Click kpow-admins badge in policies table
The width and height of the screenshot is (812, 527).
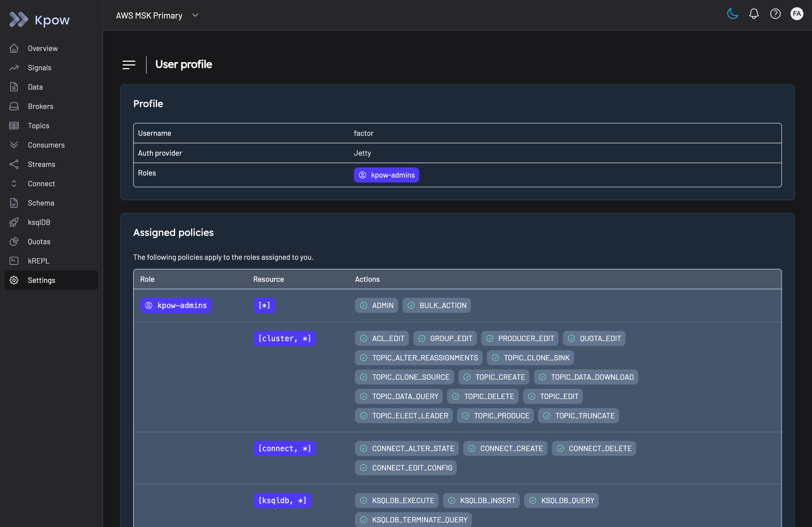click(176, 306)
